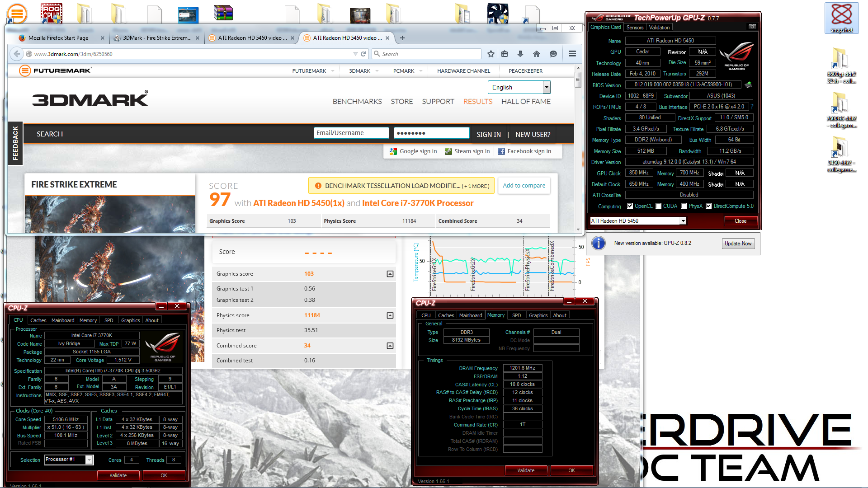Image resolution: width=868 pixels, height=488 pixels.
Task: Expand the FUTUREMARK top menu arrow
Action: pyautogui.click(x=333, y=71)
